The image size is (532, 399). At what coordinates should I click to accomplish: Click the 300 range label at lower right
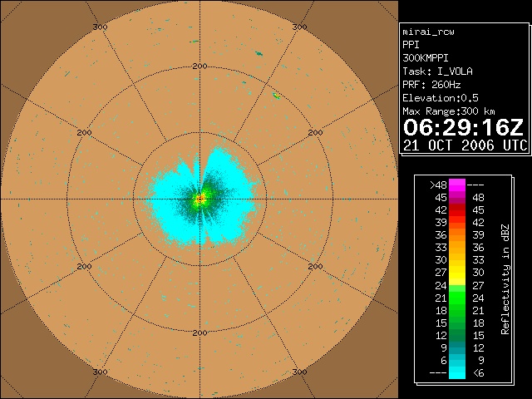(299, 372)
